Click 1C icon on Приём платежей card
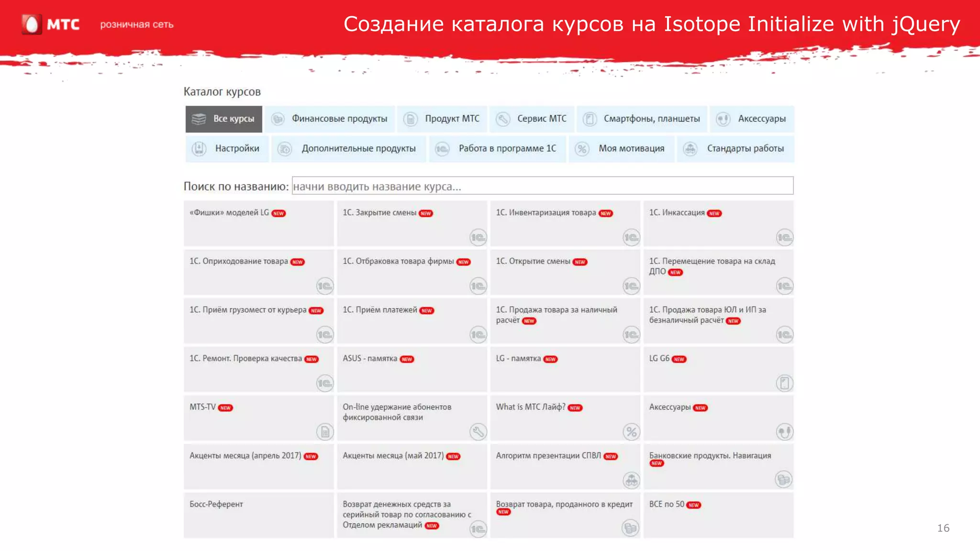 click(478, 335)
